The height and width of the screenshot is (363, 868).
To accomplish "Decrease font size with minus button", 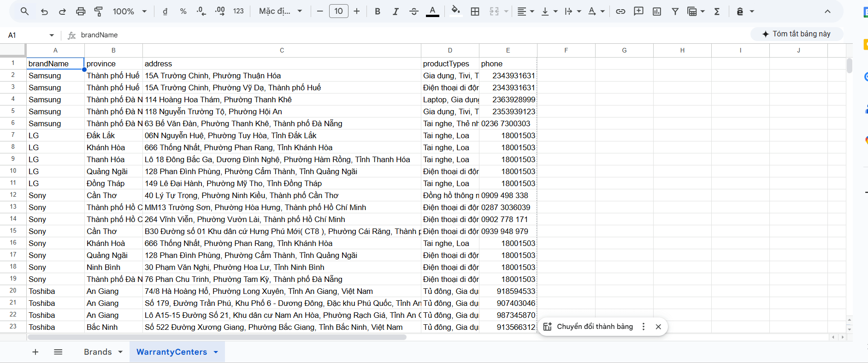I will click(320, 12).
